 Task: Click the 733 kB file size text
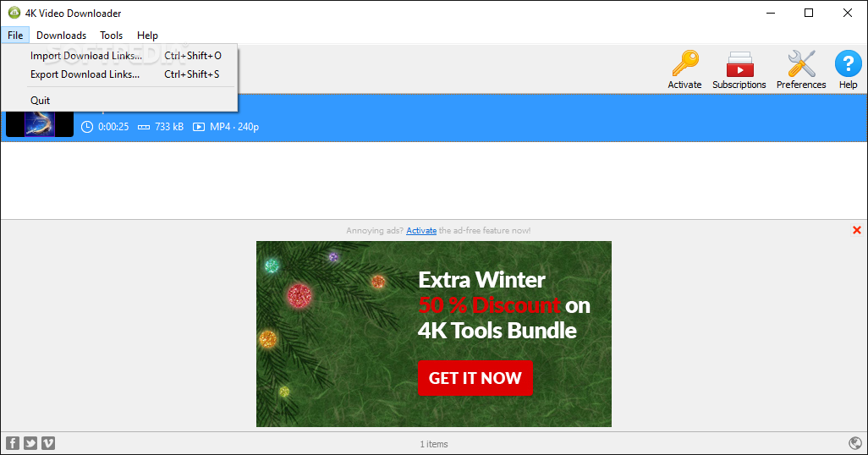coord(169,127)
